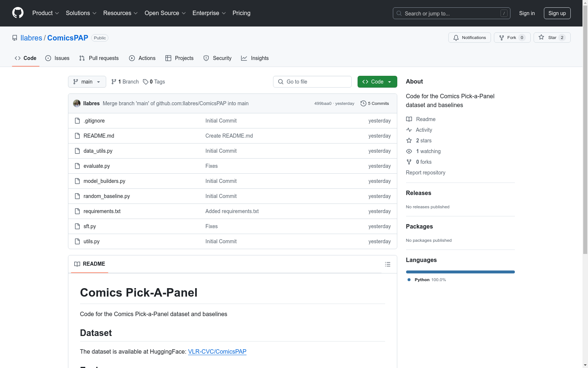
Task: Open the merge commit message link
Action: pos(176,103)
